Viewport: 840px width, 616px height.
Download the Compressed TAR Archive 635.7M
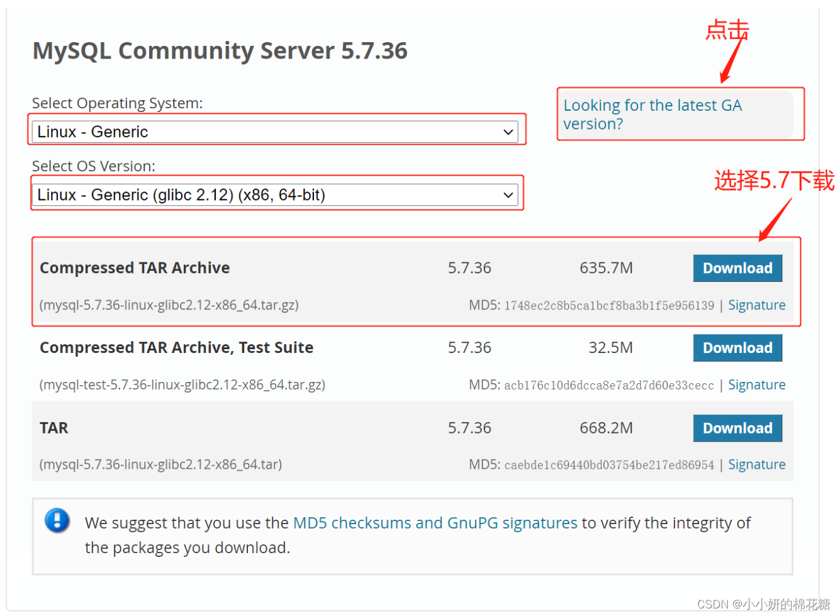tap(737, 268)
